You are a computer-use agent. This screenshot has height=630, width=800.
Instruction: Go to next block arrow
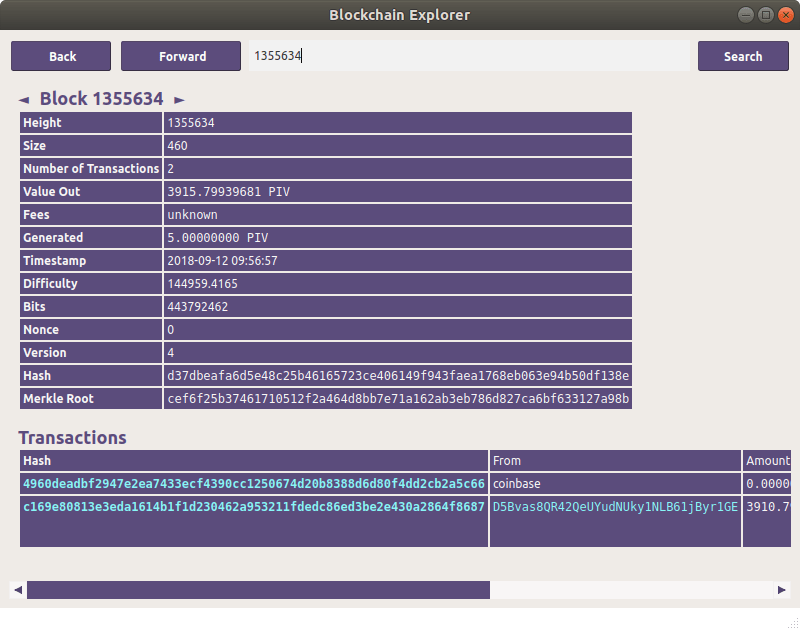[179, 100]
